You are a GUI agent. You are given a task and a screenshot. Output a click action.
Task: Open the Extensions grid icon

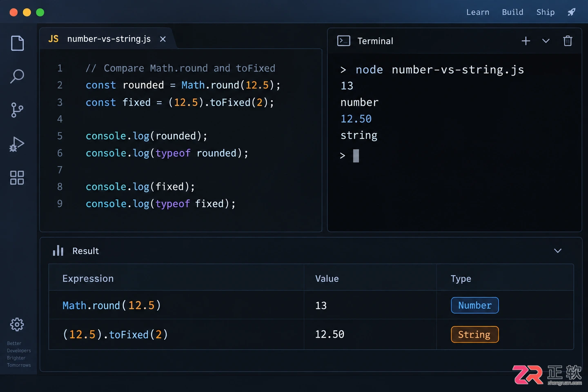tap(17, 178)
